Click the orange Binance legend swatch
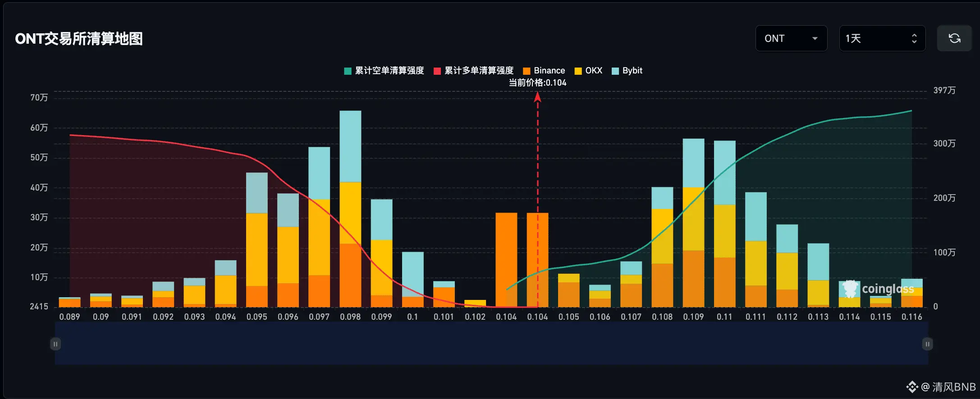Screen dimensions: 980x399 tap(527, 71)
